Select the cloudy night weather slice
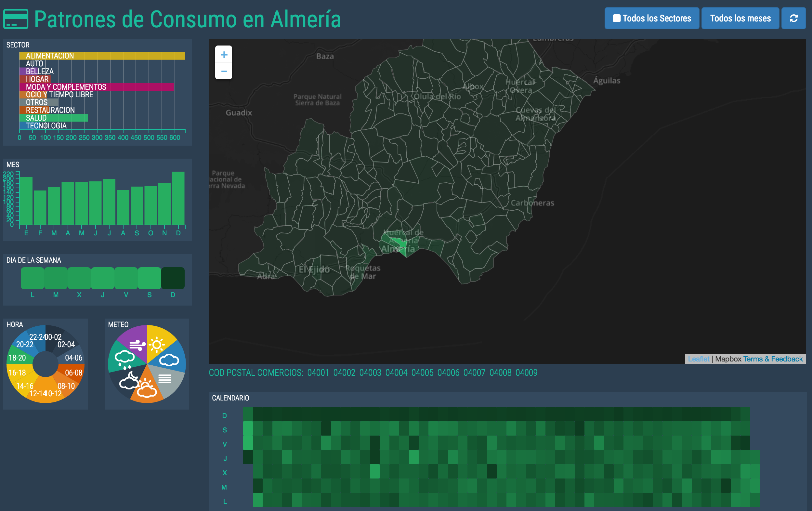The width and height of the screenshot is (812, 511). [128, 380]
